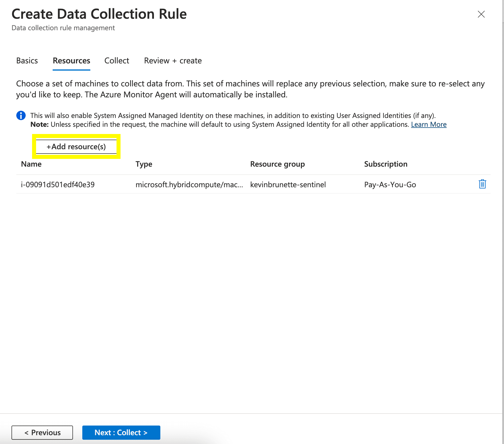Click the Pay-As-You-Go subscription cell
This screenshot has width=504, height=444.
[390, 185]
